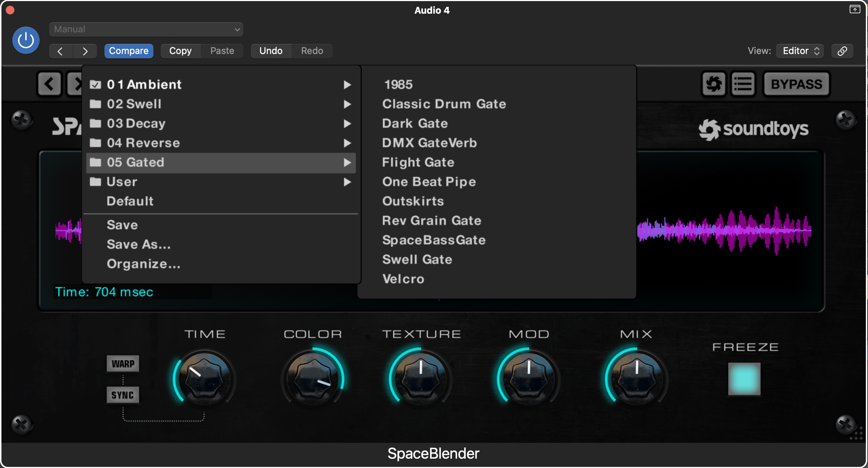Click the TIME knob
The width and height of the screenshot is (868, 468).
click(x=204, y=378)
